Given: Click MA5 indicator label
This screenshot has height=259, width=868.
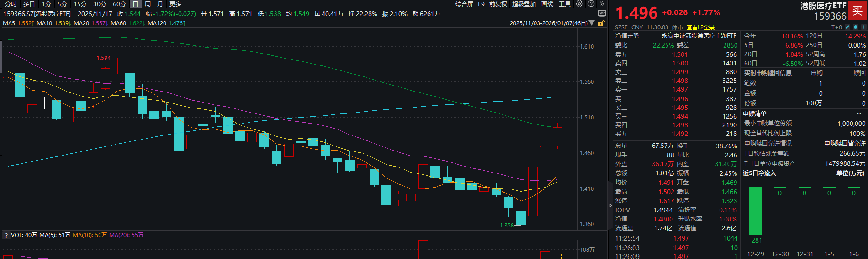Looking at the screenshot, I should pos(9,23).
